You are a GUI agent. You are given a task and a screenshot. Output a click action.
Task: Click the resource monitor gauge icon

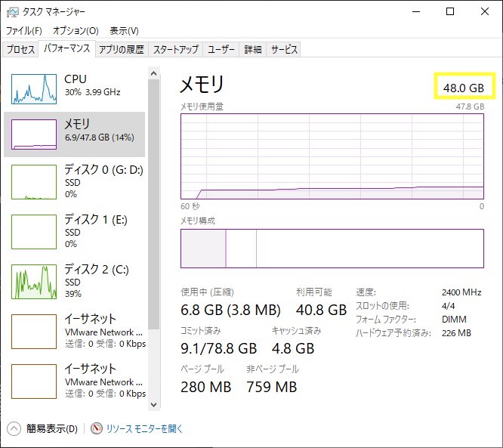pyautogui.click(x=96, y=428)
